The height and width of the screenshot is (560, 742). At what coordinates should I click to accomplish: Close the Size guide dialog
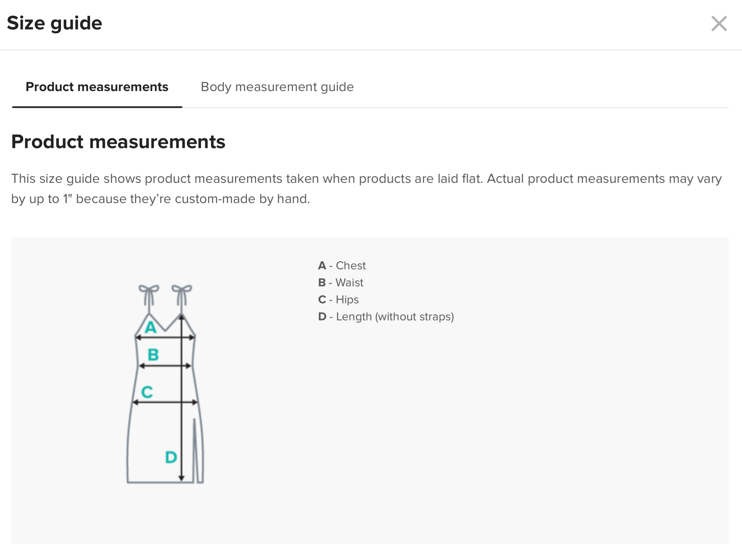click(719, 24)
